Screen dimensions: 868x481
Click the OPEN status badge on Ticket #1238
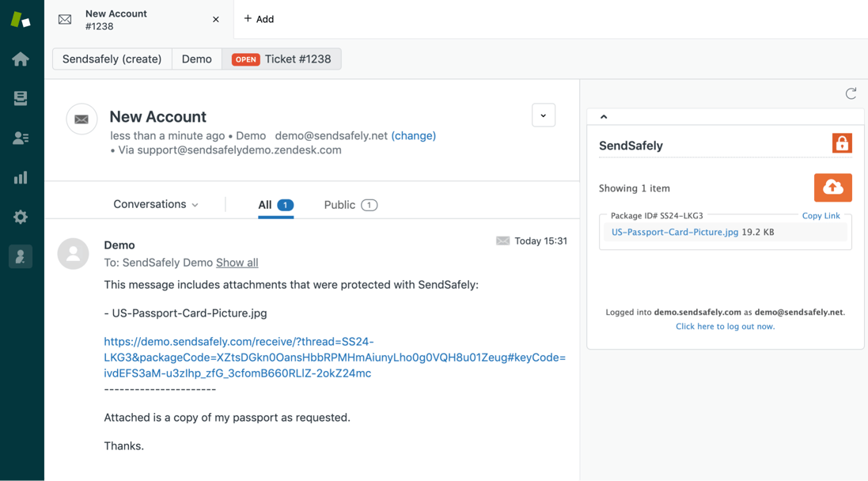click(246, 59)
